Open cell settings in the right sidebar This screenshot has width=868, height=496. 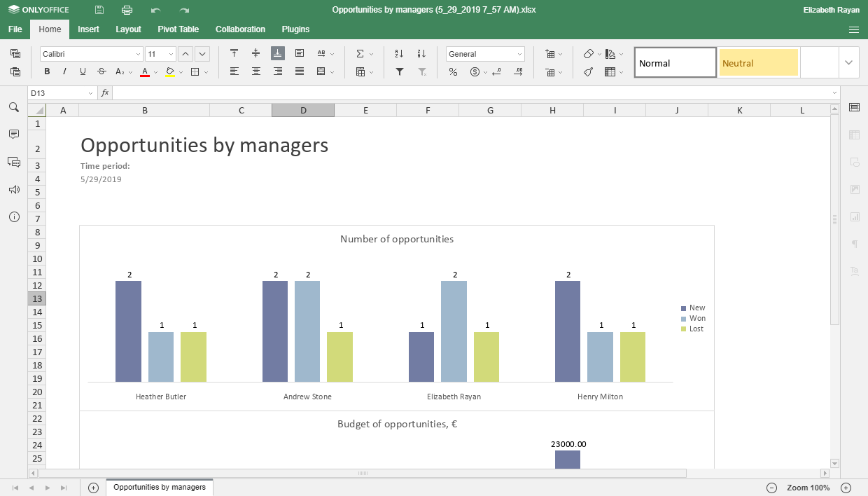click(854, 106)
